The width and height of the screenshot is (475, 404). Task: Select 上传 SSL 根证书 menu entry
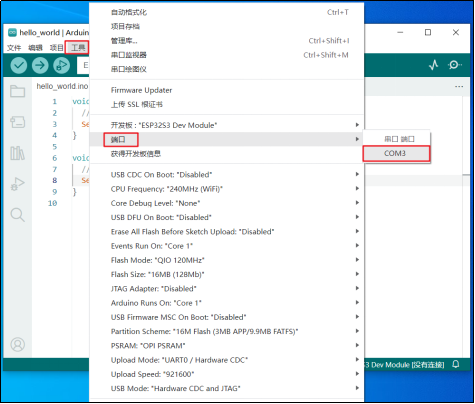pyautogui.click(x=227, y=105)
